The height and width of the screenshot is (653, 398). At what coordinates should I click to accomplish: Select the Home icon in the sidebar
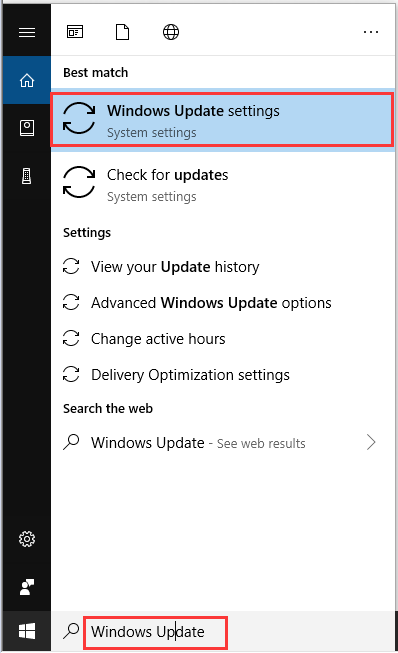click(x=27, y=80)
